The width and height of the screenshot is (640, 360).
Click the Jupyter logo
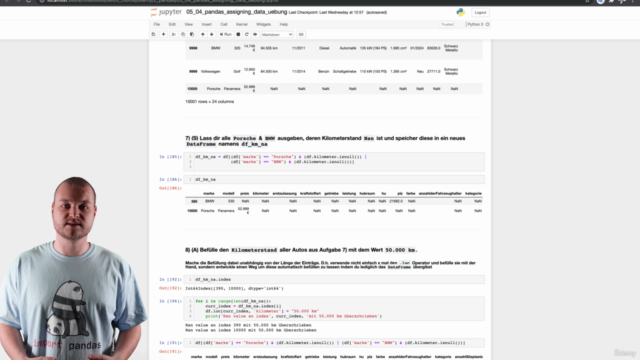point(166,12)
